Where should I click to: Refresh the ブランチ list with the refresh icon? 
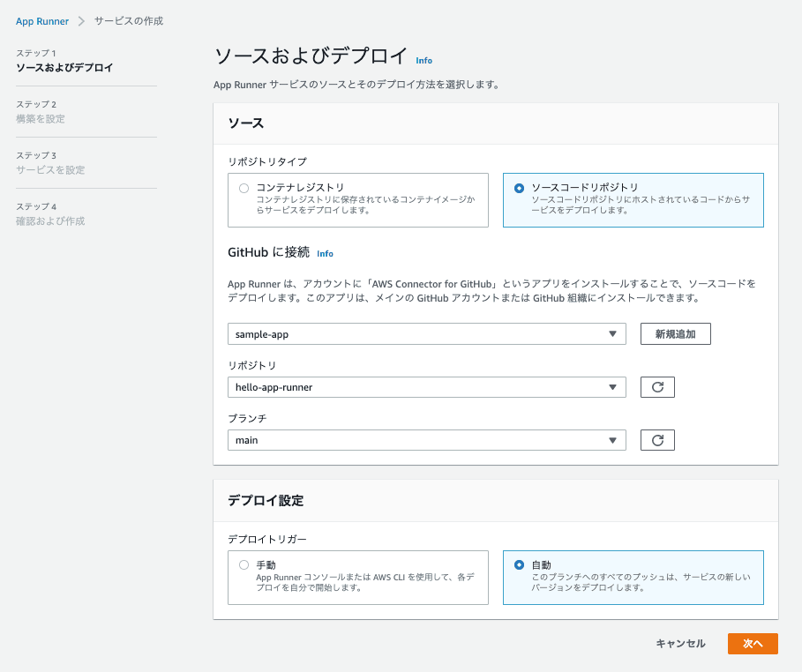(x=656, y=439)
